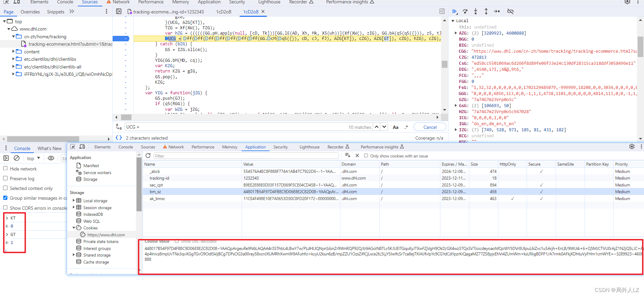Screen dimensions: 644x296
Task: Switch to the Snippets tab
Action: tap(56, 12)
